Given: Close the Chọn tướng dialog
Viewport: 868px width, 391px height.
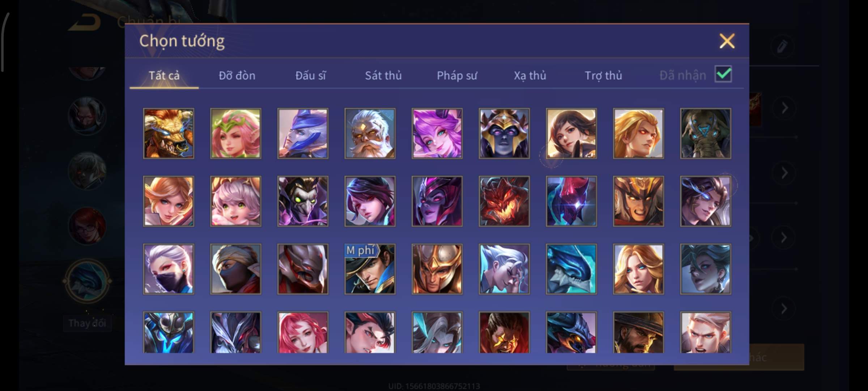Looking at the screenshot, I should (727, 41).
